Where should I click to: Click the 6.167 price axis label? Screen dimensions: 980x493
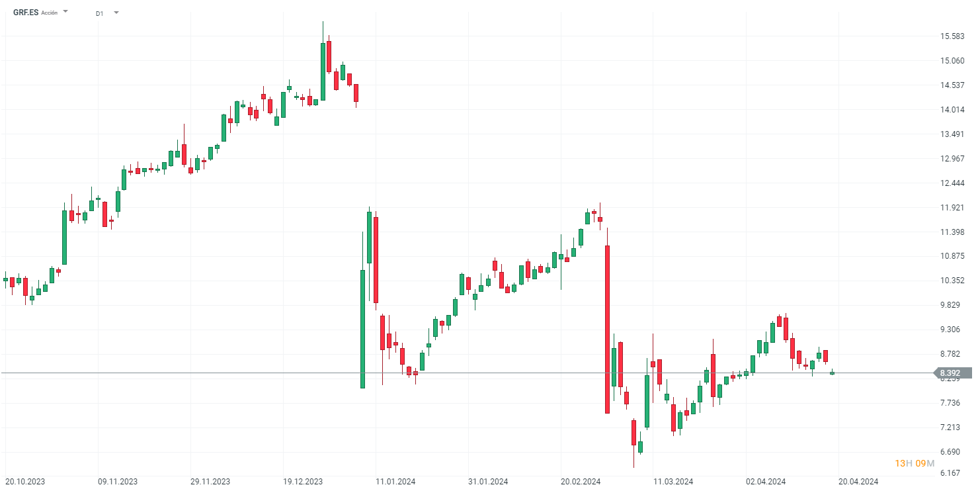[x=952, y=473]
